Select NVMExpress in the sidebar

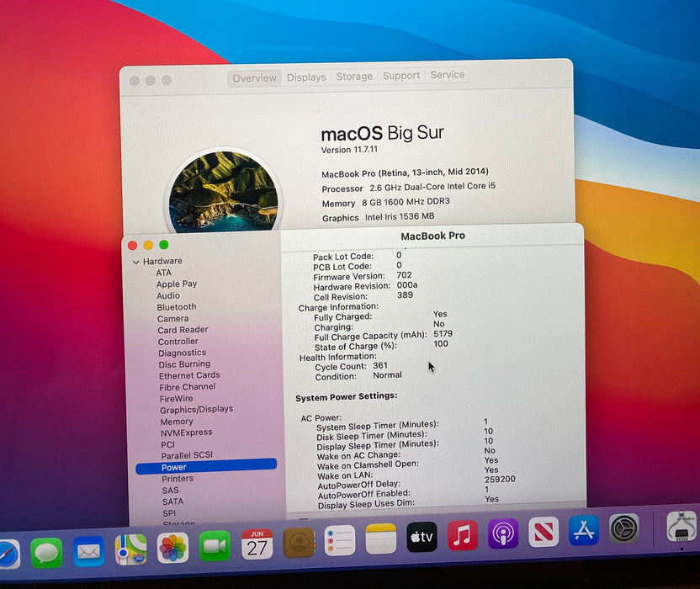tap(186, 432)
